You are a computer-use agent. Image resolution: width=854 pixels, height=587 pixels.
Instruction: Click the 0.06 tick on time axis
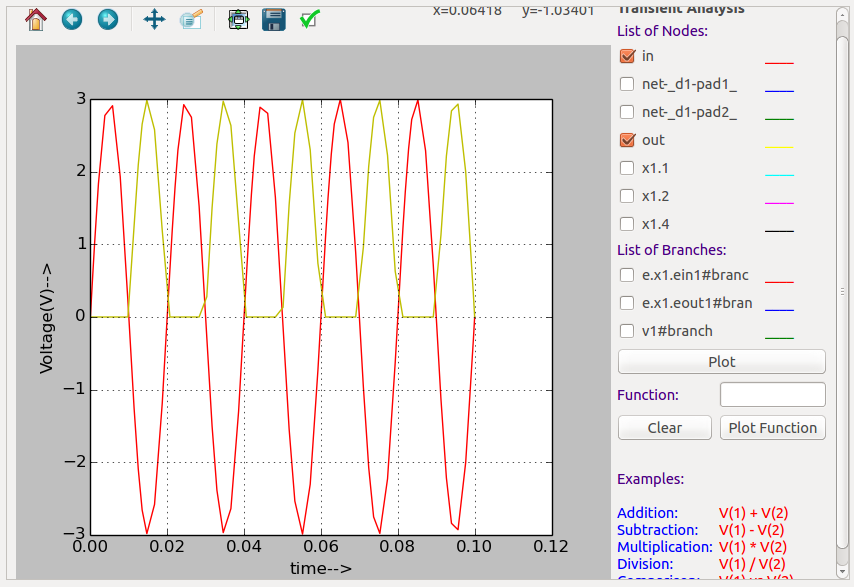click(x=321, y=546)
